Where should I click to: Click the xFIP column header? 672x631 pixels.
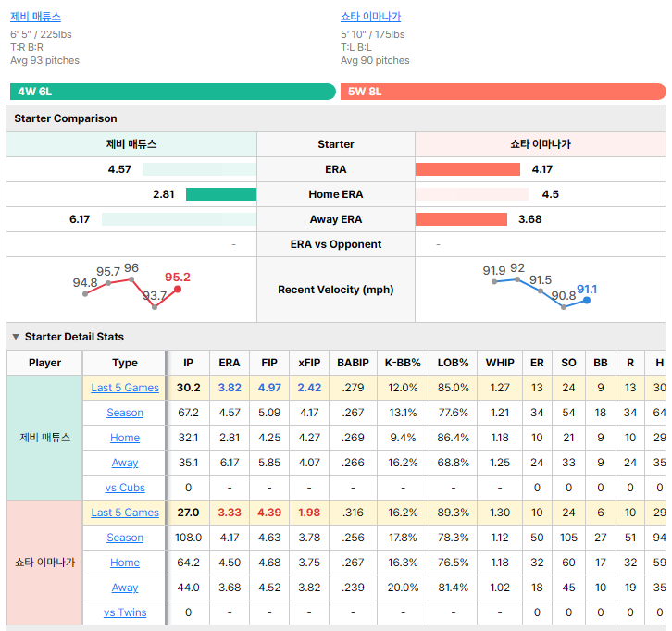point(309,363)
